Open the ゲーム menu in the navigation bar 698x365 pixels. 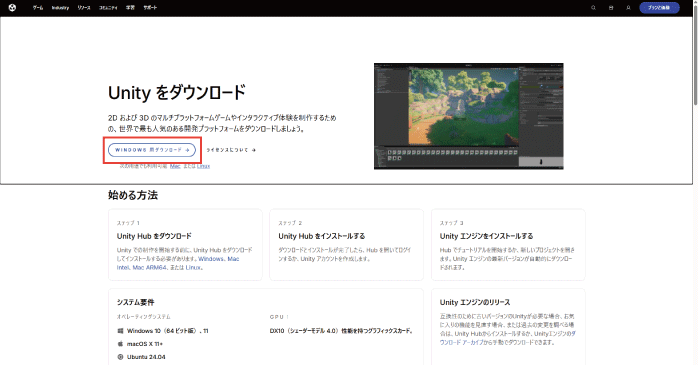click(x=38, y=8)
